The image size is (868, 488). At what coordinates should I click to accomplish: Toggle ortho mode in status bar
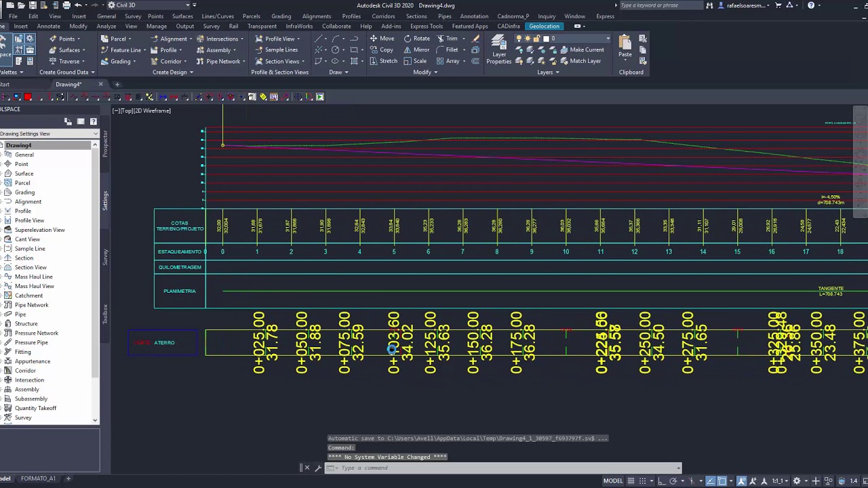pyautogui.click(x=660, y=481)
